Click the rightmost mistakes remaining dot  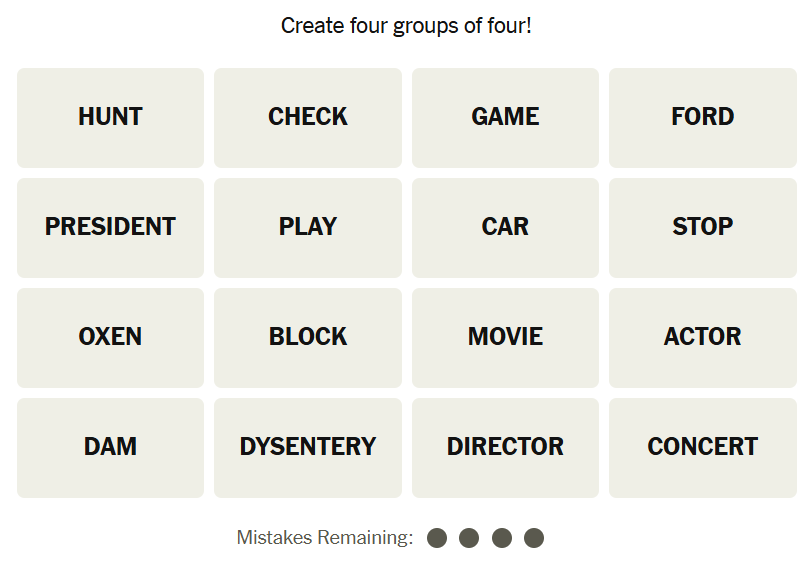(534, 538)
